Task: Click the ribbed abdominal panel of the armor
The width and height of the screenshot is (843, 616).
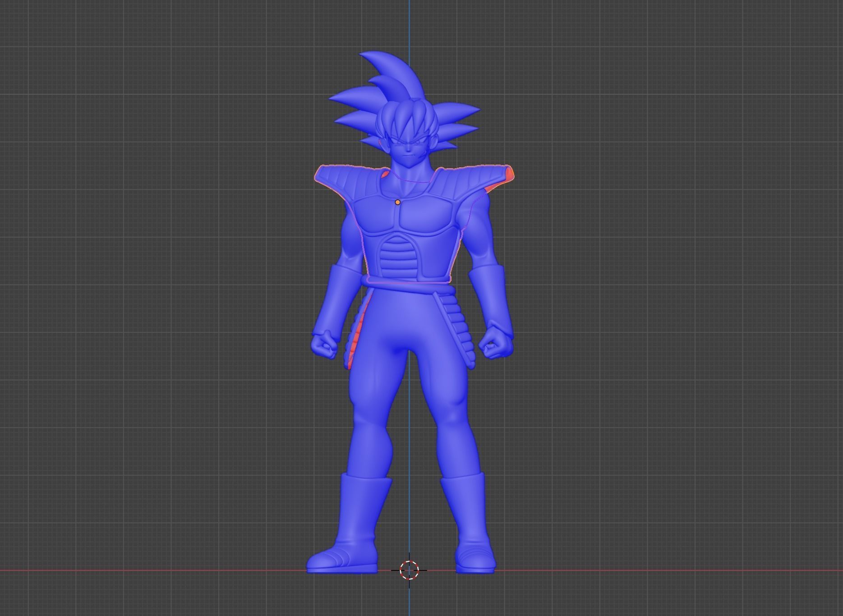Action: click(x=399, y=257)
